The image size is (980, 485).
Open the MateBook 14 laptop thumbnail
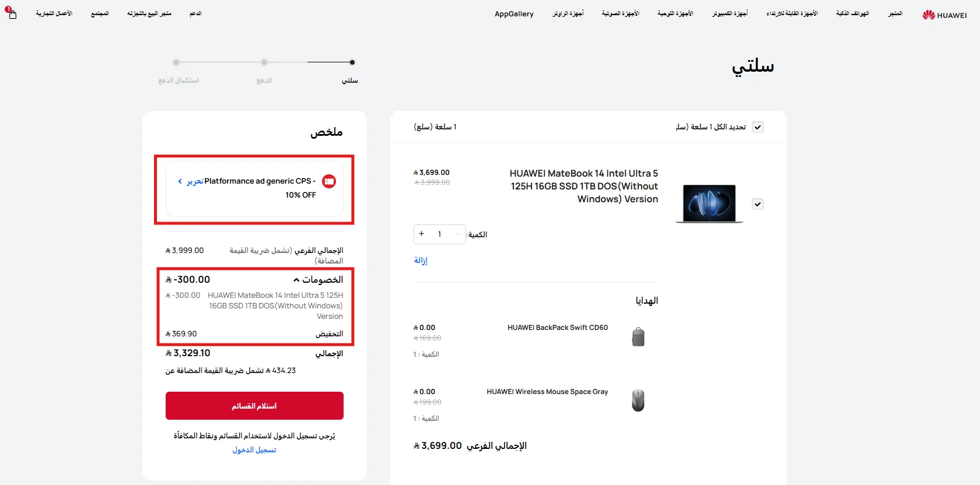[709, 204]
